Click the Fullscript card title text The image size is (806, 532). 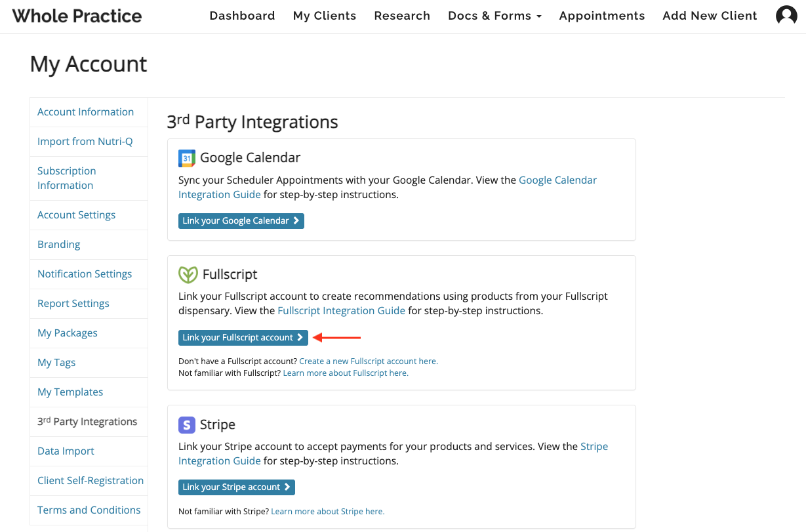(230, 275)
